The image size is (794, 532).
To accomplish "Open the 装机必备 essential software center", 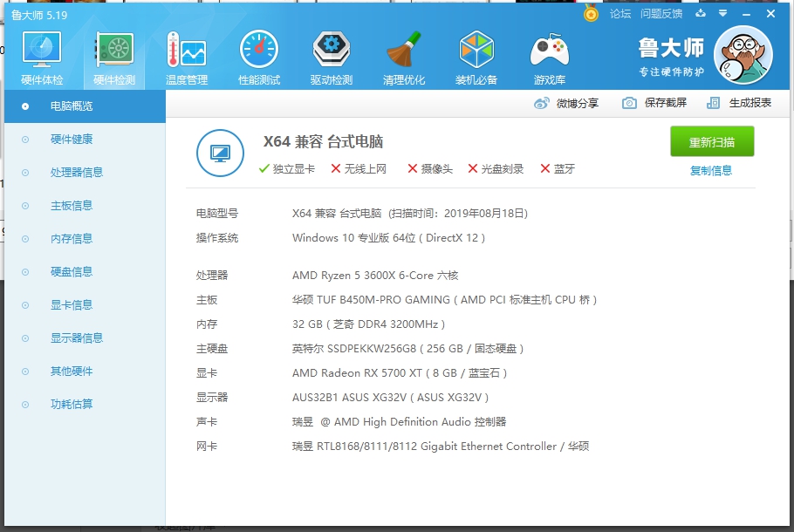I will click(x=476, y=55).
